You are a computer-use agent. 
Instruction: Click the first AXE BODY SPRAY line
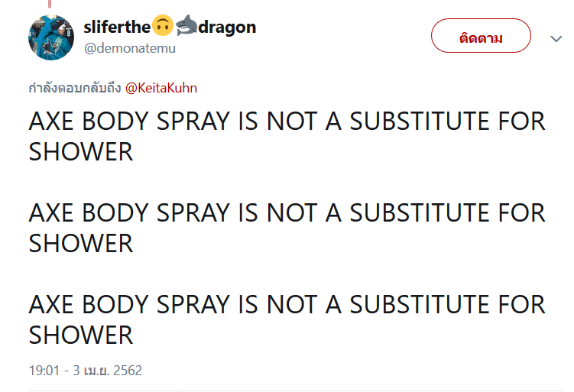click(287, 121)
